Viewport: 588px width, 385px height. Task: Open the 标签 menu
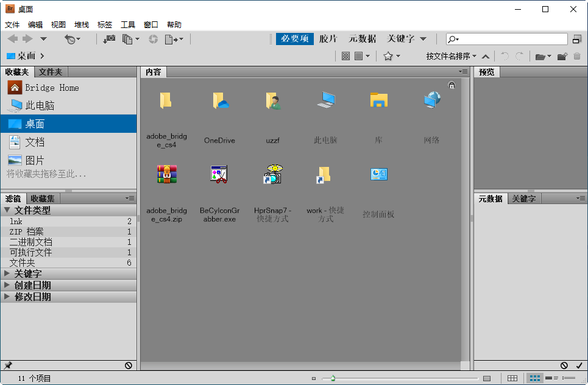tap(105, 25)
